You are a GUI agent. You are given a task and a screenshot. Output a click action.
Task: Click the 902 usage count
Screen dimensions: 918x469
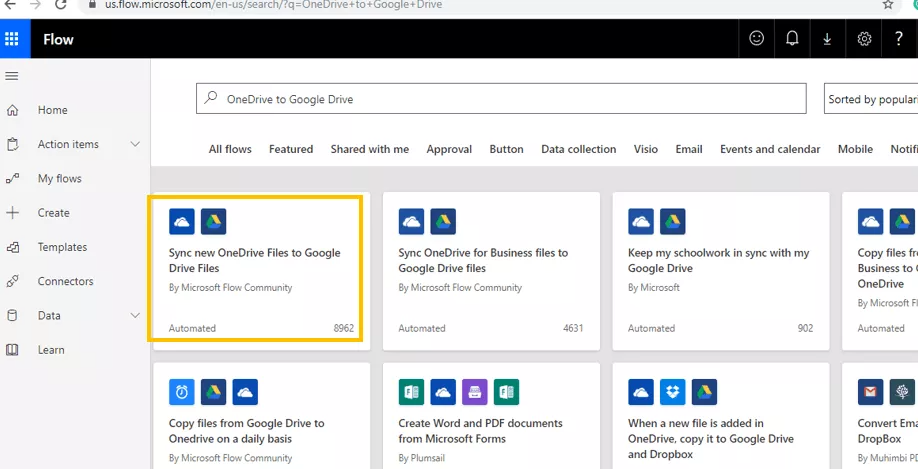[x=805, y=328]
